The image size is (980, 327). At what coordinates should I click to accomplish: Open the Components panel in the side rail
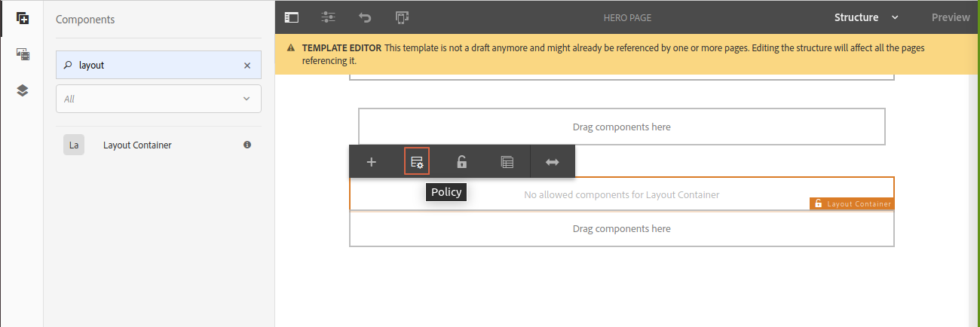tap(22, 17)
